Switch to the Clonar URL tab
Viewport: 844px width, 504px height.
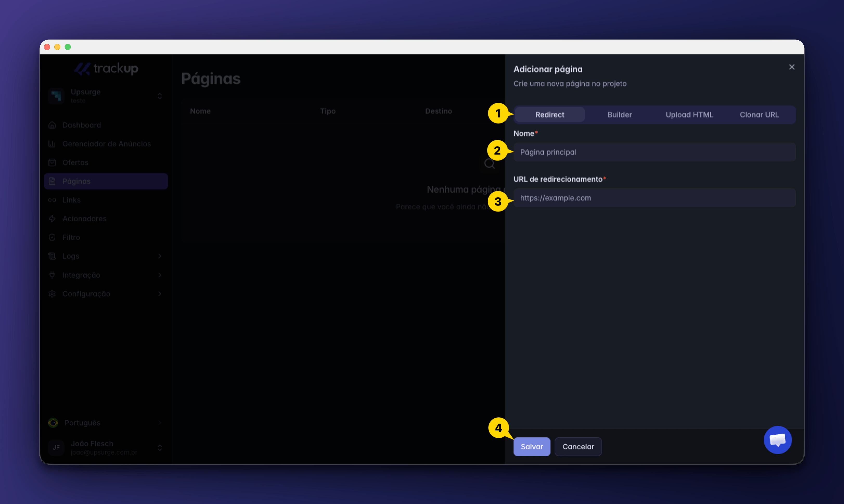coord(759,114)
